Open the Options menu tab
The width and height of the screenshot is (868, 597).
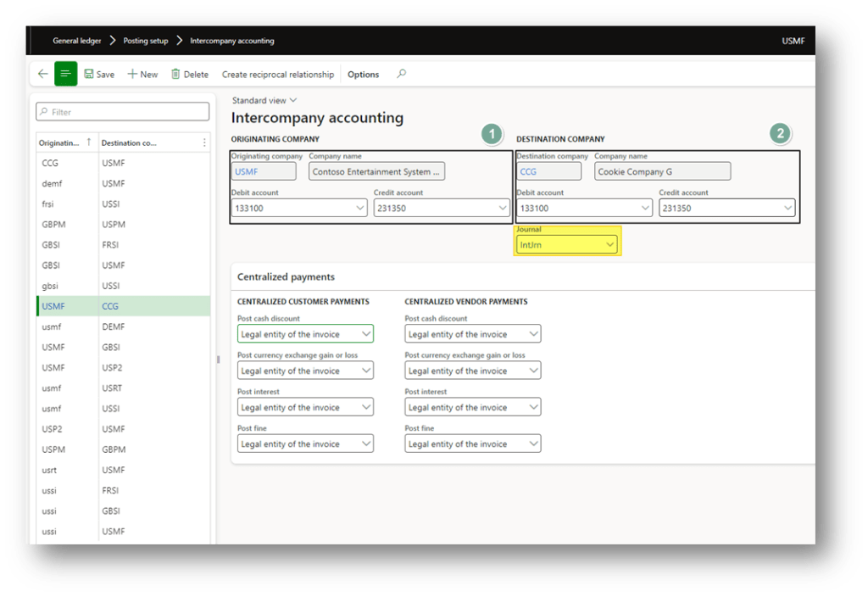pos(363,74)
